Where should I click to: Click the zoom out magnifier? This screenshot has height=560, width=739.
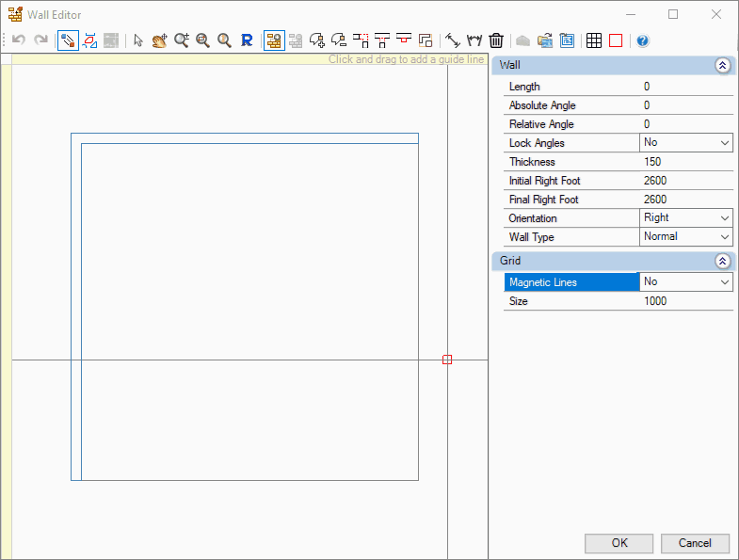coord(202,40)
